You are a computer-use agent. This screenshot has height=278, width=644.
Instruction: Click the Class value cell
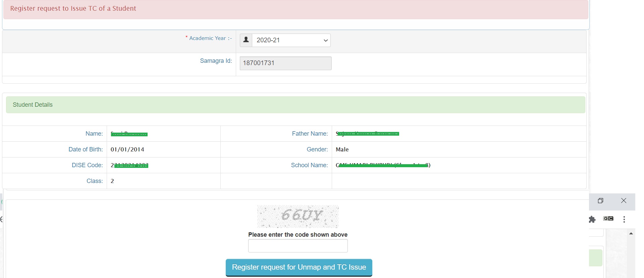click(x=112, y=181)
